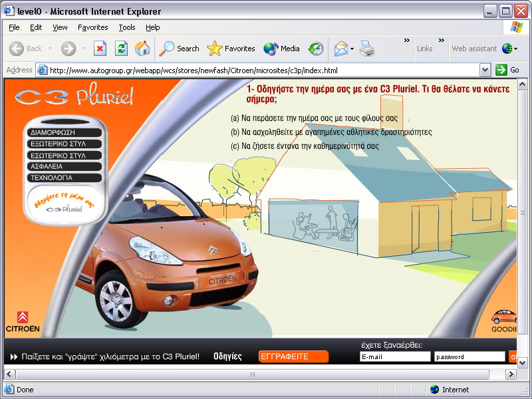This screenshot has width=532, height=399.
Task: Open the Edit menu
Action: point(36,27)
